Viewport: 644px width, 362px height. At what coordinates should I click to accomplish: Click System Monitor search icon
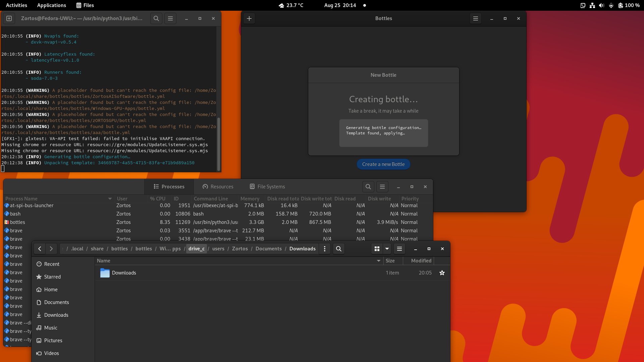coord(368,187)
